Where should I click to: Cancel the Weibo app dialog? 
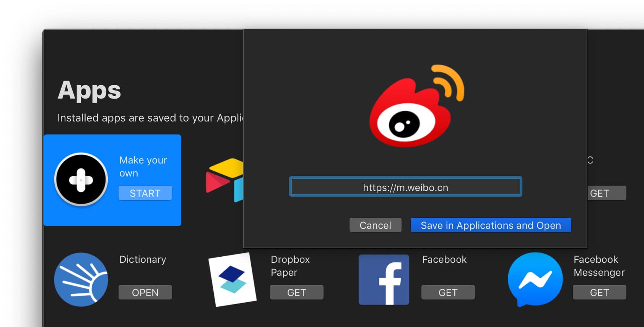click(x=376, y=225)
